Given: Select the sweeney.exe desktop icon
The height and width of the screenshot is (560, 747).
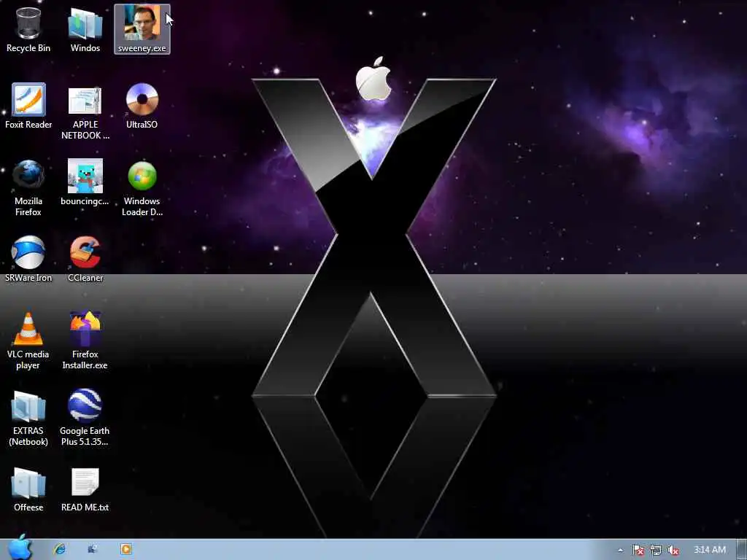Looking at the screenshot, I should (x=142, y=29).
